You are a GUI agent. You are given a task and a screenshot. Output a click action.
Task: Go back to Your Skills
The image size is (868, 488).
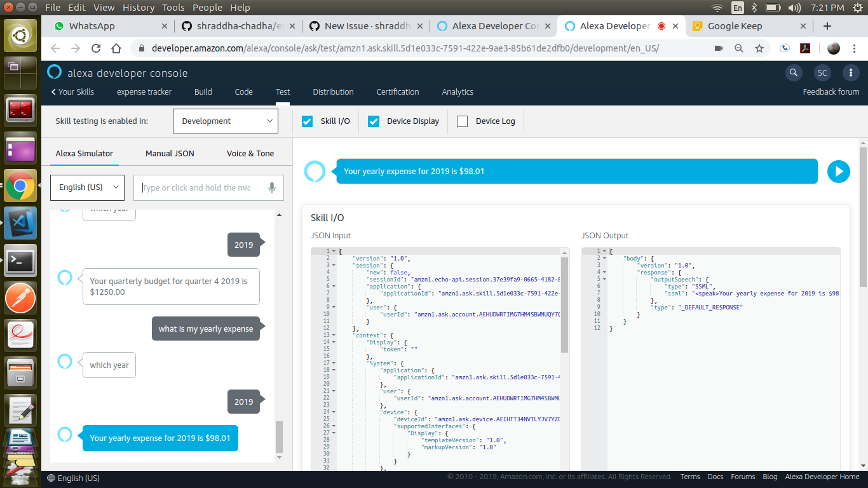pyautogui.click(x=72, y=91)
